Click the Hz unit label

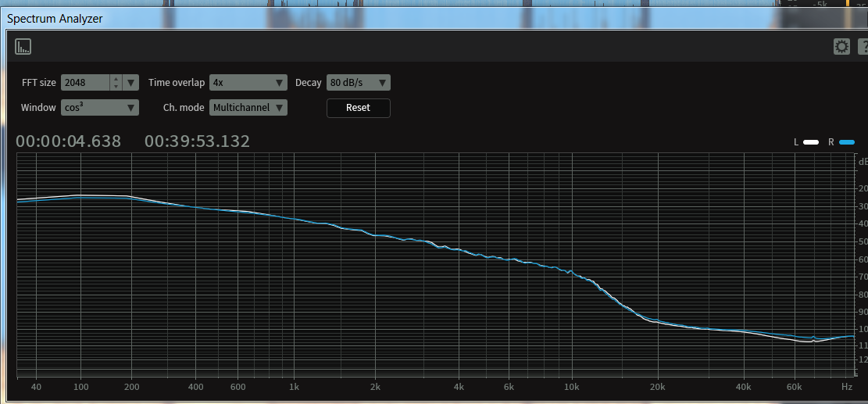[x=847, y=386]
